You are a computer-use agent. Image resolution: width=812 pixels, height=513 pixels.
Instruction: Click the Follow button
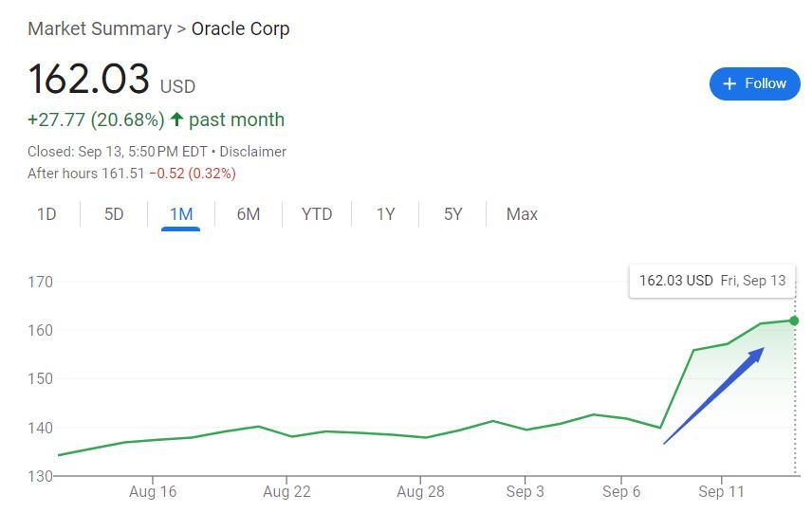pyautogui.click(x=754, y=83)
